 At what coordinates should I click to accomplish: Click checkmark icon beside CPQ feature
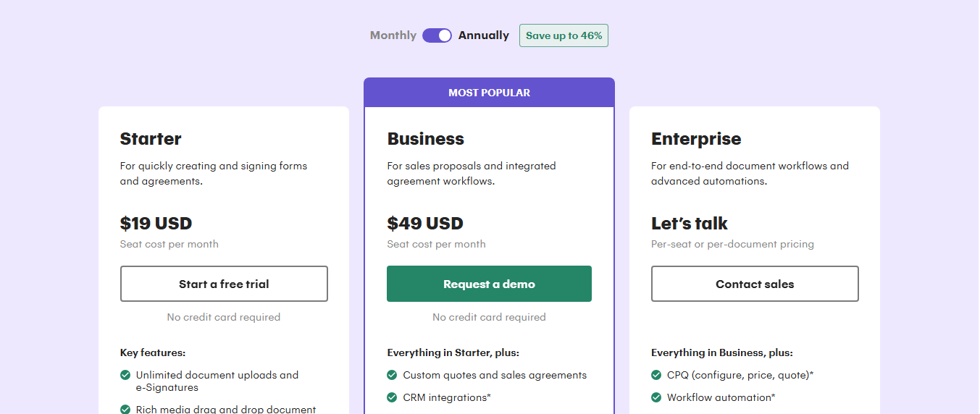point(656,375)
